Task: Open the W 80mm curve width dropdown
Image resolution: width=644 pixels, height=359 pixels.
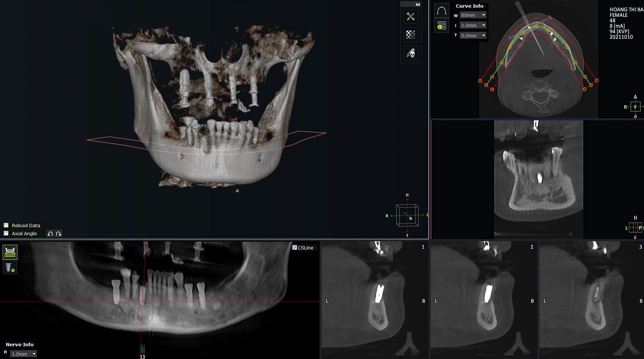Action: [473, 15]
